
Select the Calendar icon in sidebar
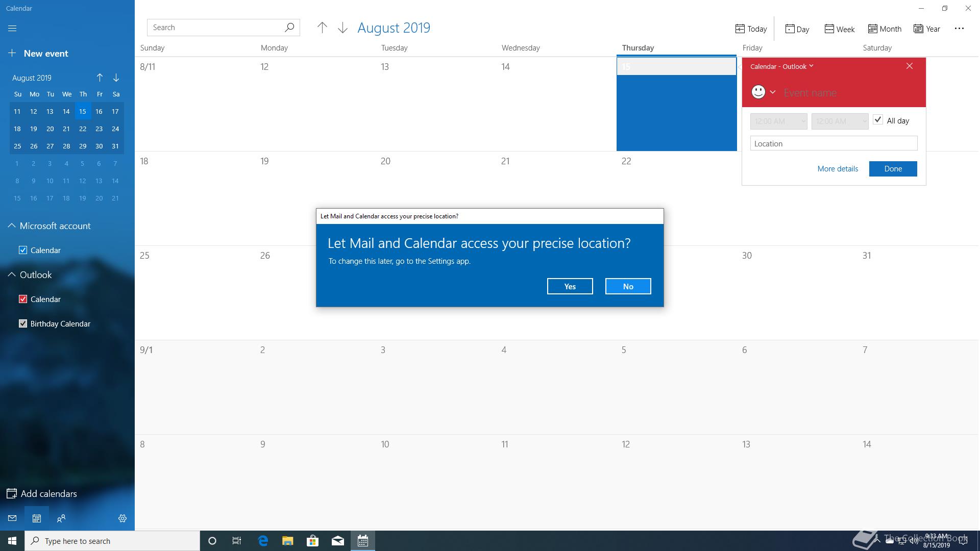pos(37,518)
